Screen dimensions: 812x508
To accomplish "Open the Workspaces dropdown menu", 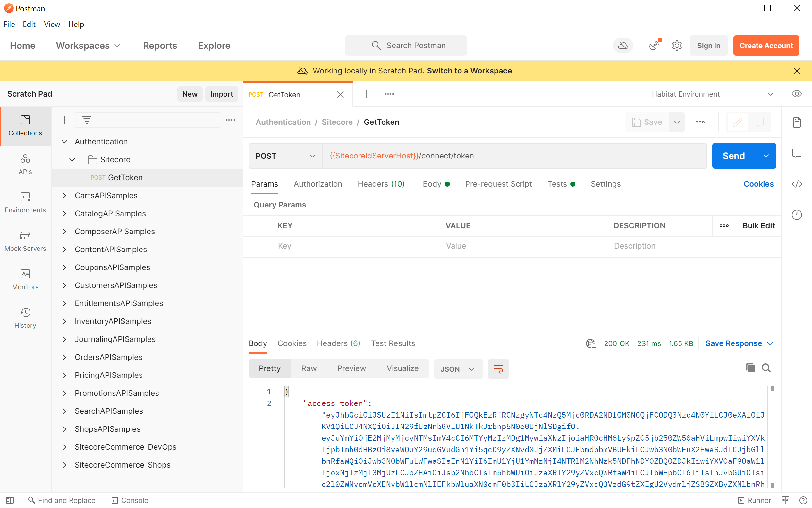I will click(89, 45).
